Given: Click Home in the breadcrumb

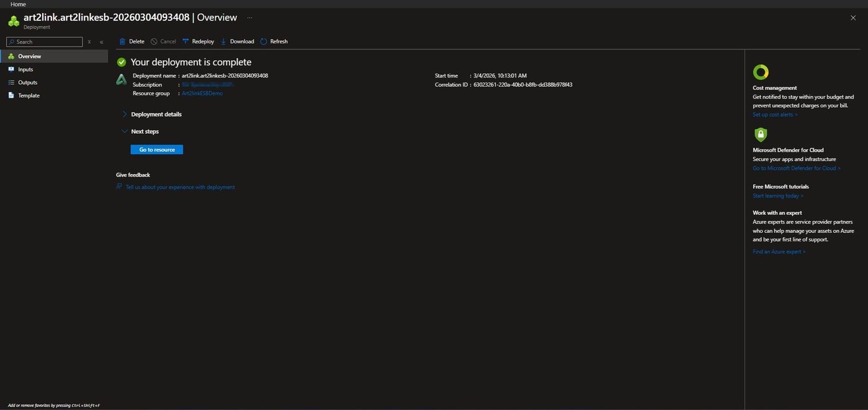Looking at the screenshot, I should click(x=18, y=4).
